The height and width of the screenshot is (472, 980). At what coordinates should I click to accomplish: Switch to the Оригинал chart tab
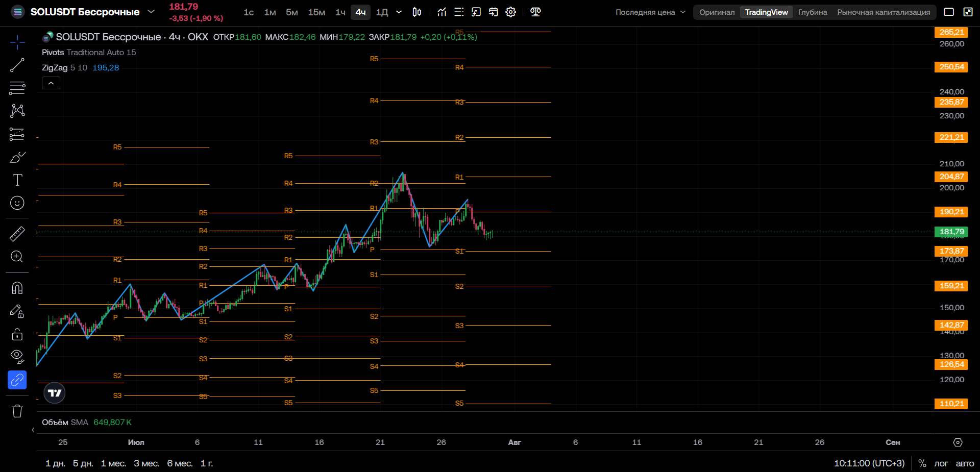coord(717,12)
